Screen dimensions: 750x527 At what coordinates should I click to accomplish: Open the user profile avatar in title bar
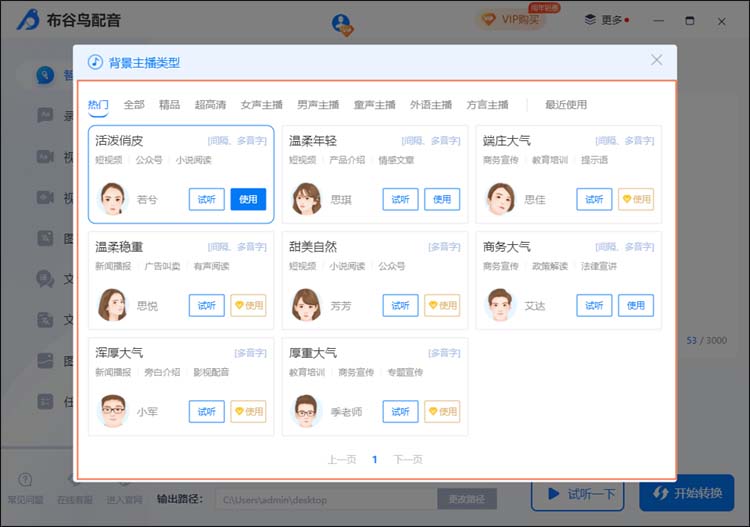coord(343,22)
